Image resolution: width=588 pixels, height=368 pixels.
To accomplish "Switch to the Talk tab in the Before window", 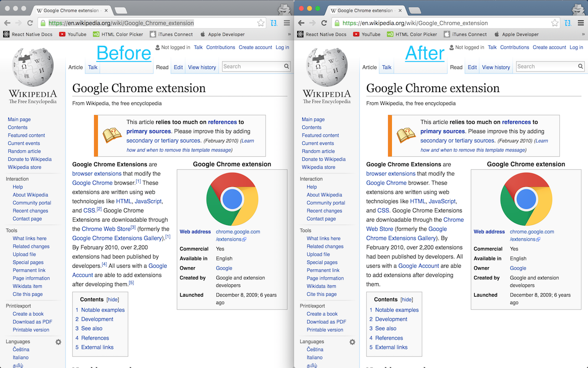I will (x=93, y=67).
